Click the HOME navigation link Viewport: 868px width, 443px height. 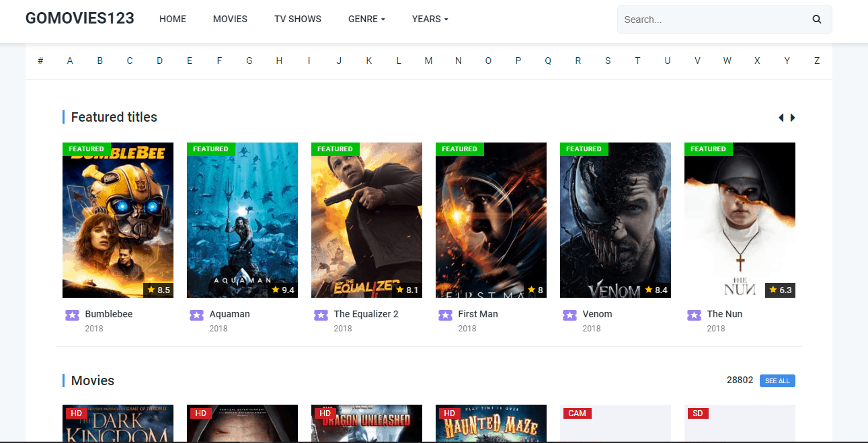(x=173, y=19)
